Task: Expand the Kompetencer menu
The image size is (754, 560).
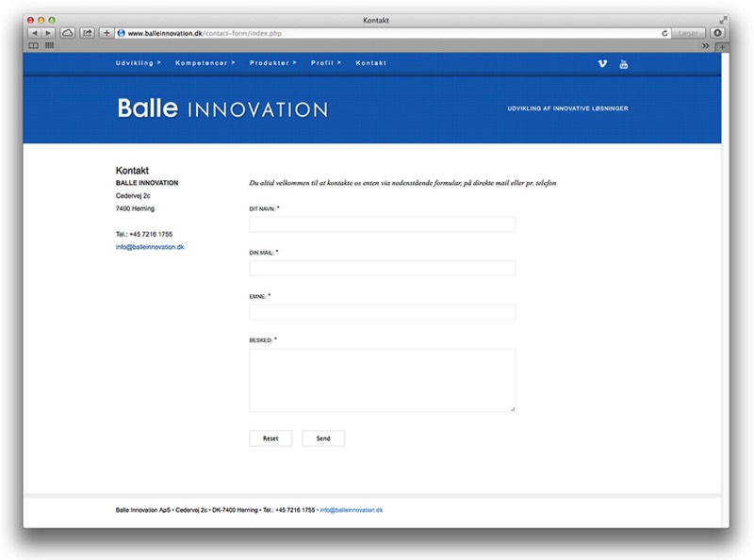Action: (205, 63)
